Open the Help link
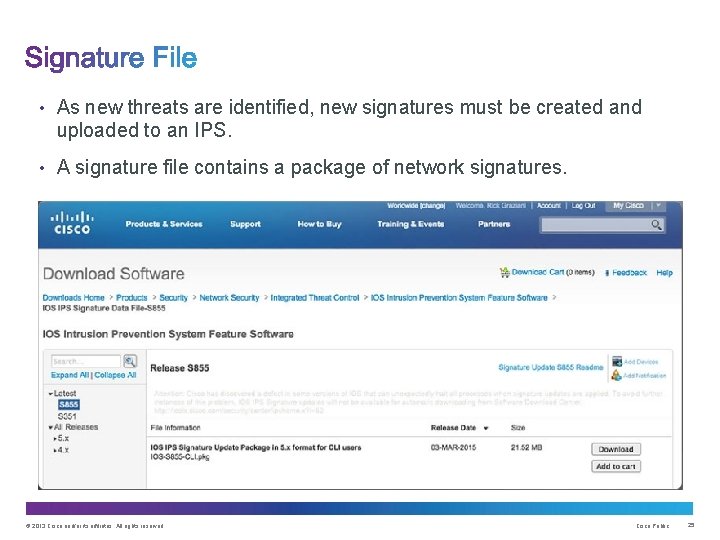This screenshot has height=540, width=720. point(664,273)
